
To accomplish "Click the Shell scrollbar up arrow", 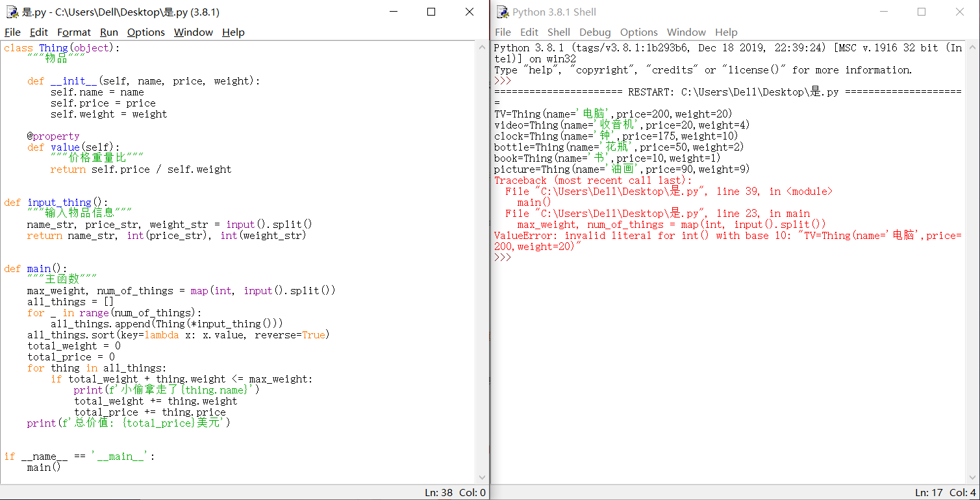I will point(972,47).
